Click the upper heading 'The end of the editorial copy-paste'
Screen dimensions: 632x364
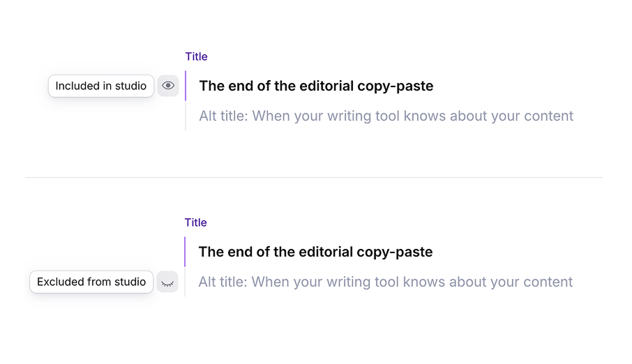(316, 86)
